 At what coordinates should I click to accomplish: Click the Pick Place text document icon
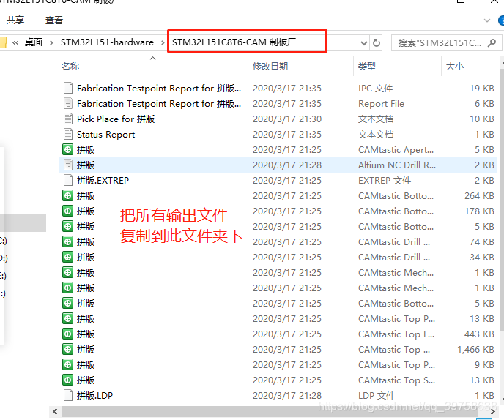(68, 119)
